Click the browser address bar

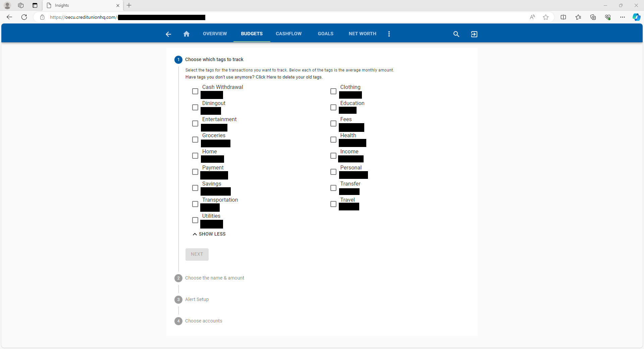pyautogui.click(x=285, y=17)
